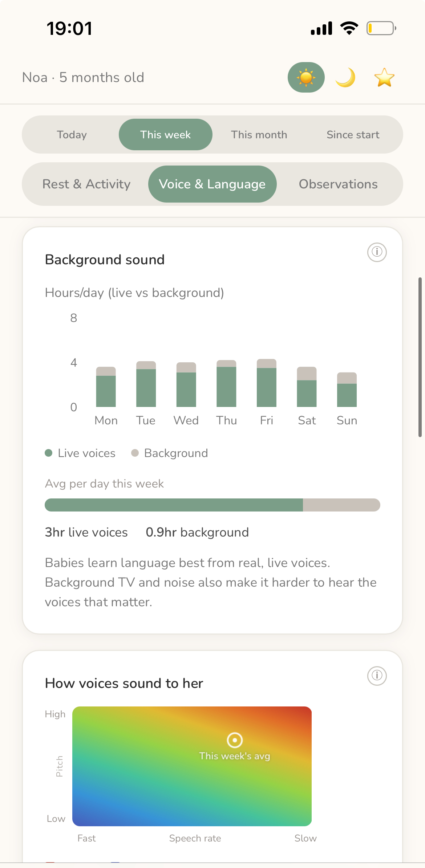Select the moon icon for night mode
This screenshot has width=425, height=868.
(x=345, y=77)
